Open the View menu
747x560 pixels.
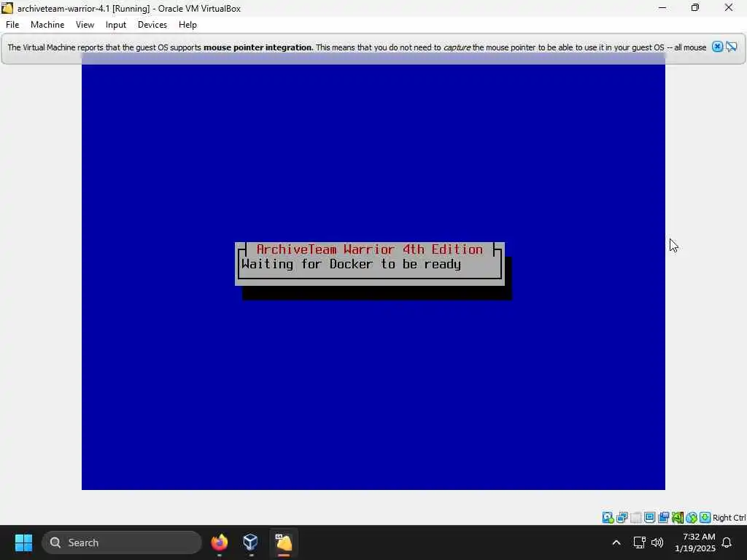85,25
